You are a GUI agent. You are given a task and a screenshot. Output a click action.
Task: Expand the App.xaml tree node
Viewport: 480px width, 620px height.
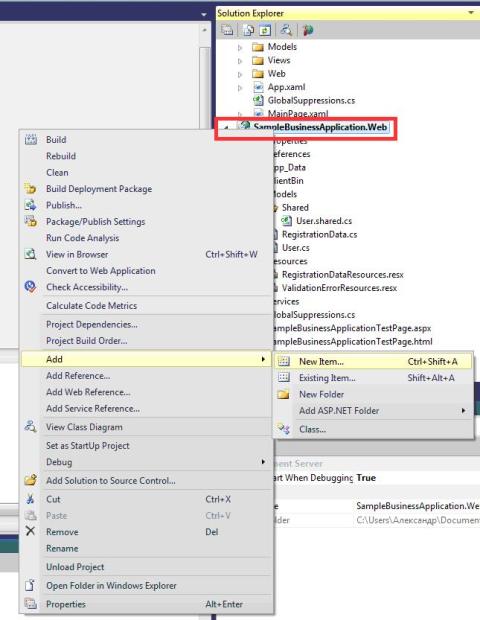[x=240, y=87]
